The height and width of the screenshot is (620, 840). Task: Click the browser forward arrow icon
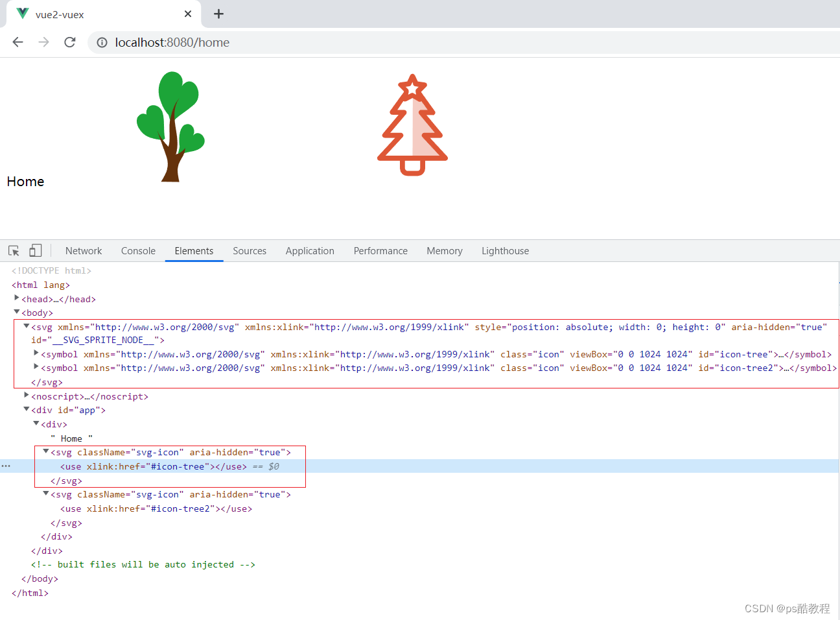(x=43, y=42)
